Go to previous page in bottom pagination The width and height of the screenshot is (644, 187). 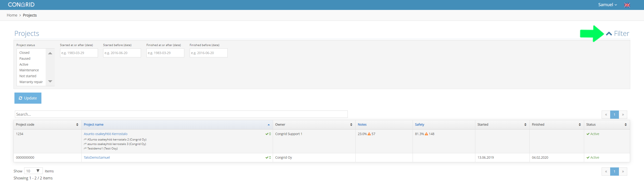(606, 172)
